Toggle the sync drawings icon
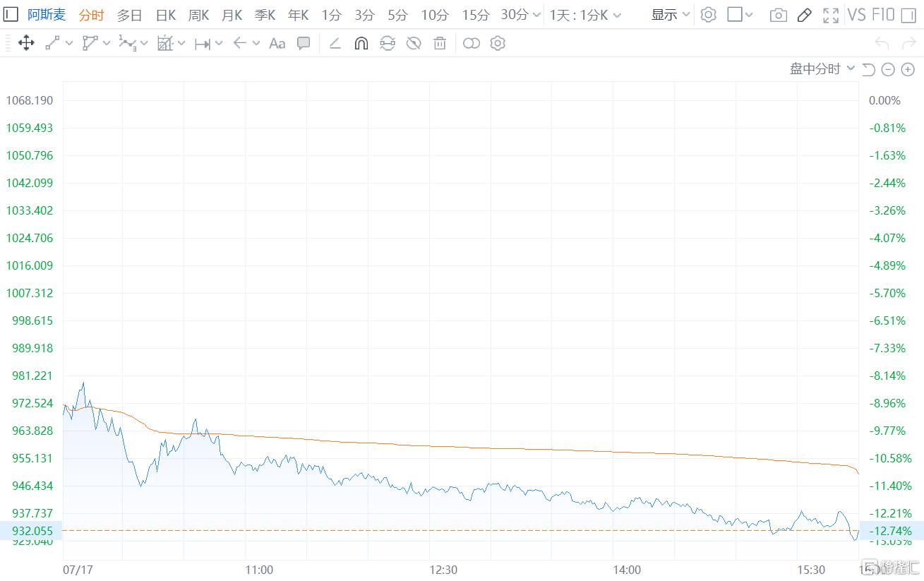Image resolution: width=924 pixels, height=581 pixels. click(388, 44)
